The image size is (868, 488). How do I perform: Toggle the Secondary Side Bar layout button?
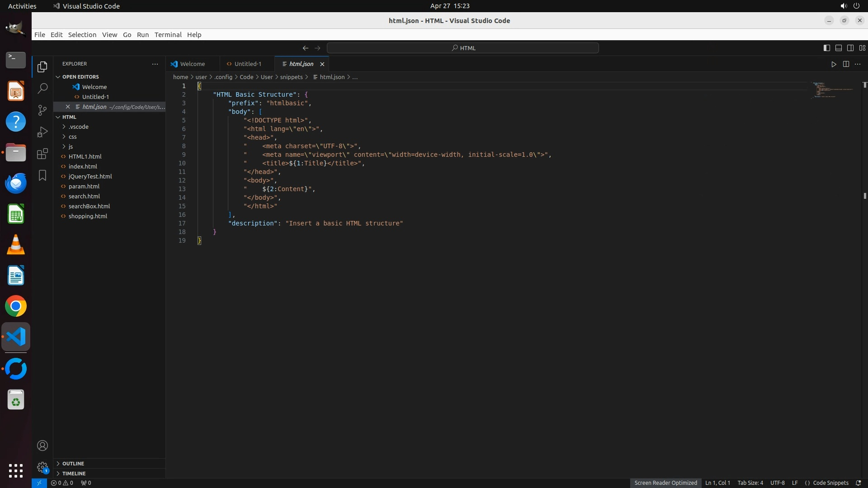click(x=850, y=48)
